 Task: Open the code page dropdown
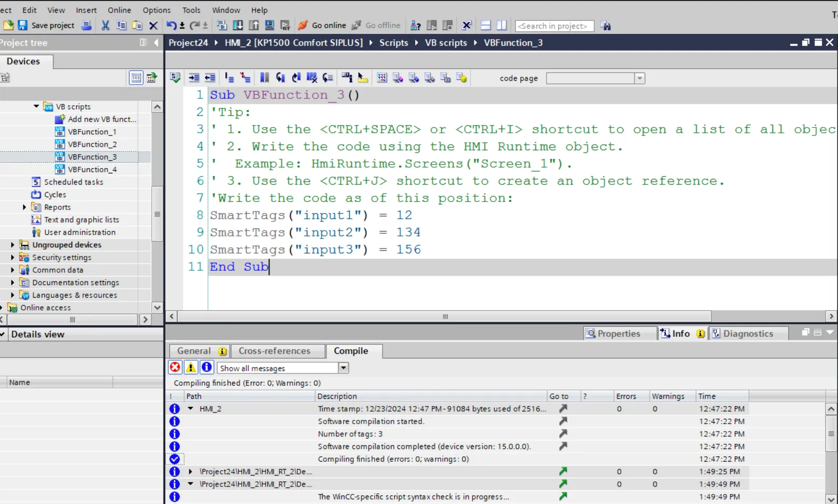640,78
